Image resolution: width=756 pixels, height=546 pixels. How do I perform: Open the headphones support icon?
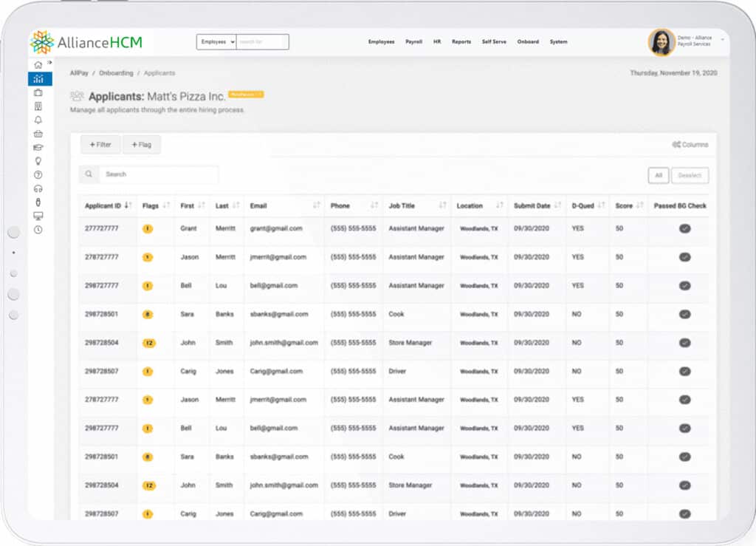coord(40,186)
